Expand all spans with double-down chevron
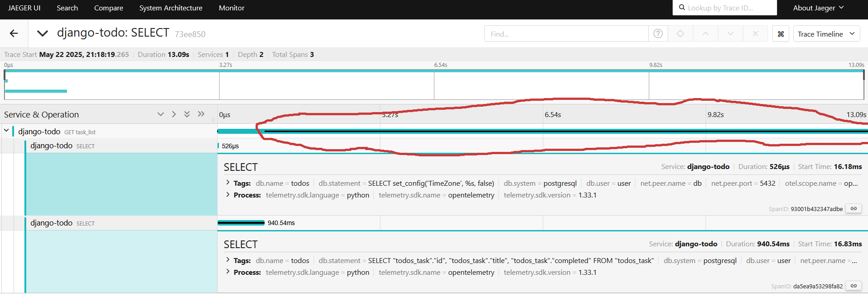 187,114
